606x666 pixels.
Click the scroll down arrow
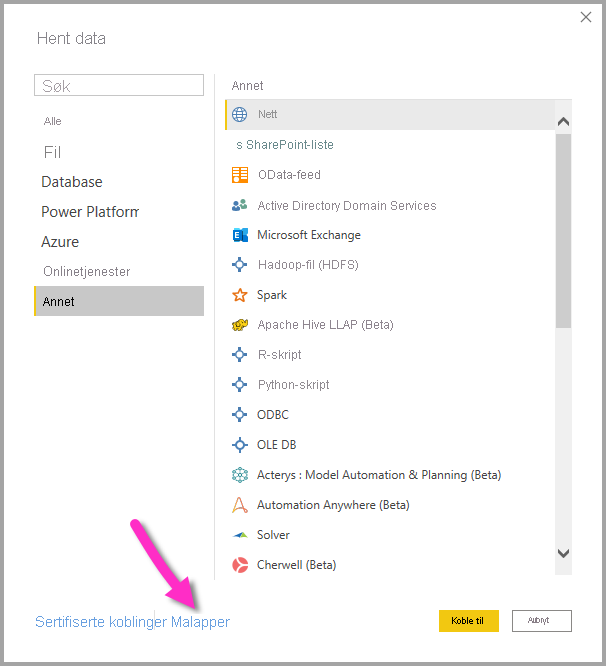point(564,553)
